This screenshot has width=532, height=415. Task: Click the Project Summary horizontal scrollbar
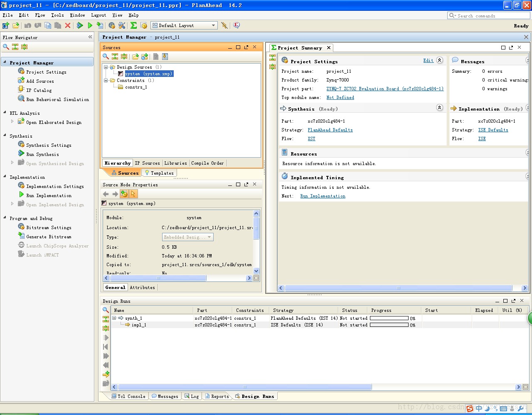398,288
